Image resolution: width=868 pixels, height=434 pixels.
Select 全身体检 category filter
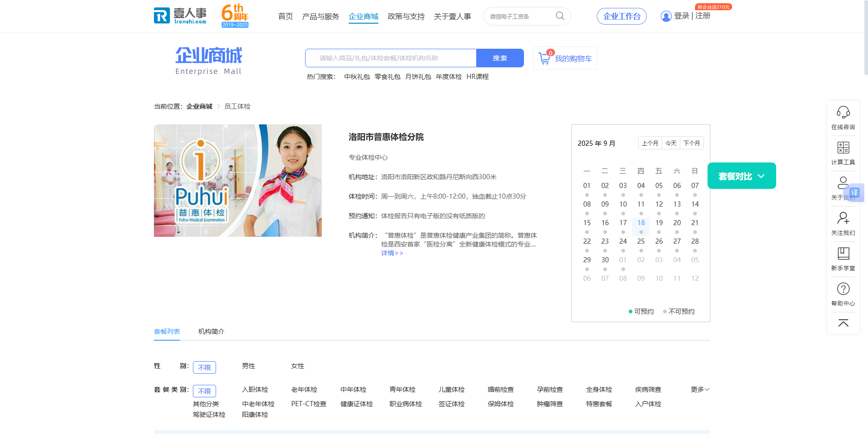[x=599, y=389]
